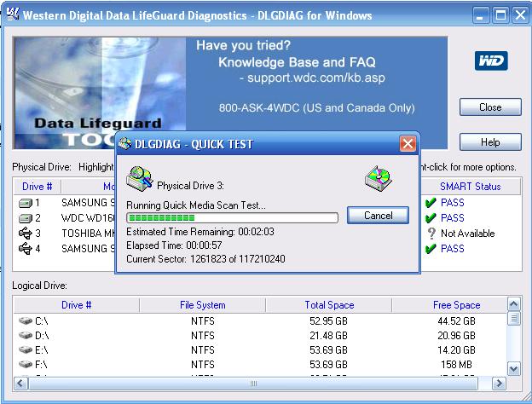Viewport: 532px width, 404px height.
Task: Click PASS status for drive 4
Action: pos(452,249)
